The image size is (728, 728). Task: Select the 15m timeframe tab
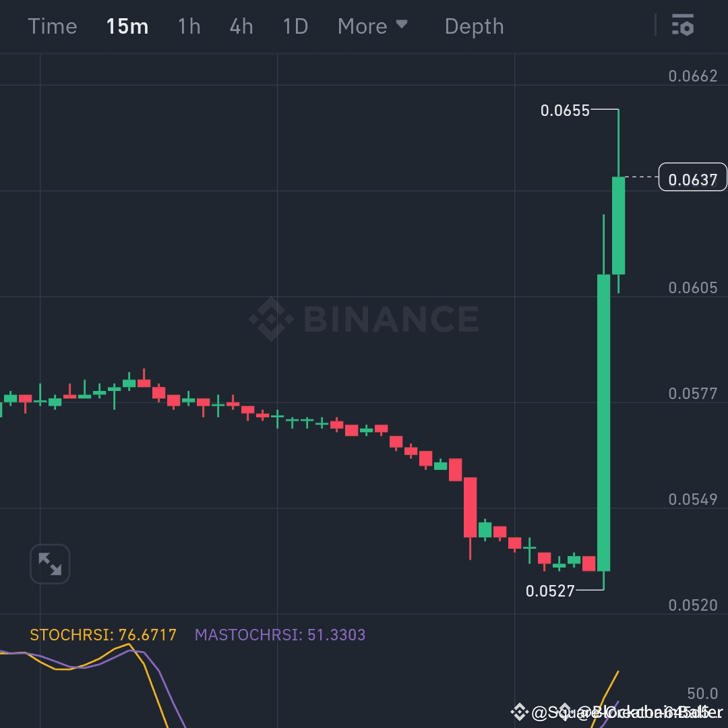click(127, 26)
